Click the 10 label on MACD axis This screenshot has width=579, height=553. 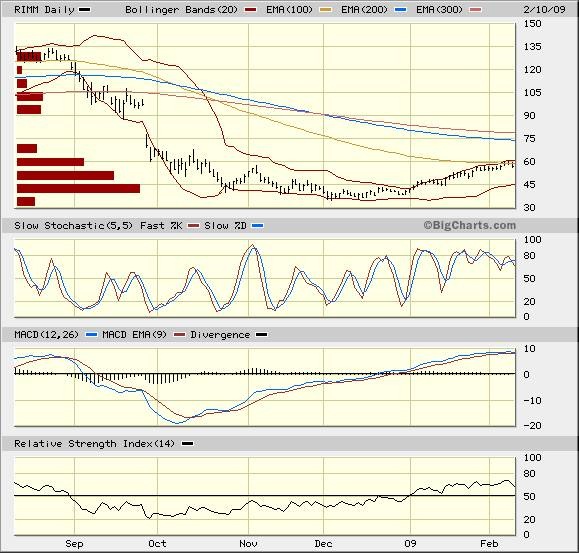tap(530, 348)
